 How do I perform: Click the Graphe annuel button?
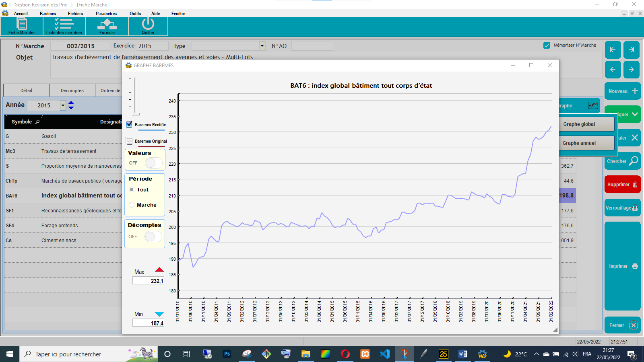tap(579, 143)
